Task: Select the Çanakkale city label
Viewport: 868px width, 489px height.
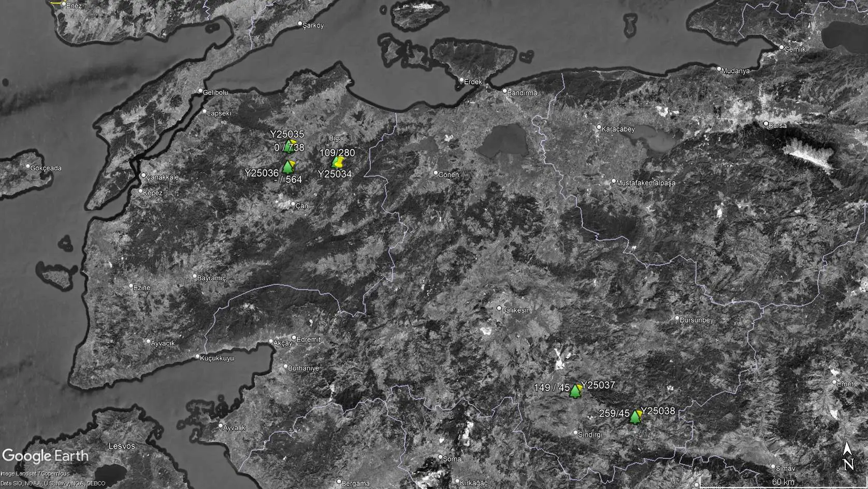Action: (162, 177)
